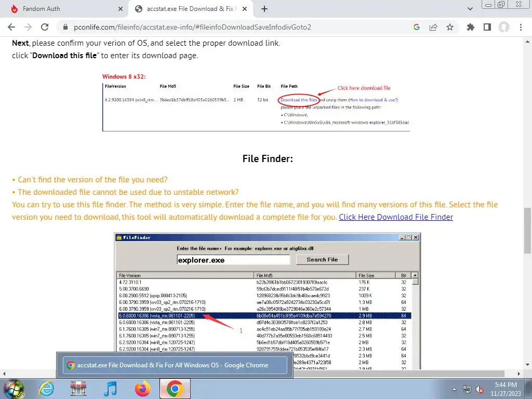
Task: Show hidden system tray icons
Action: [x=454, y=389]
